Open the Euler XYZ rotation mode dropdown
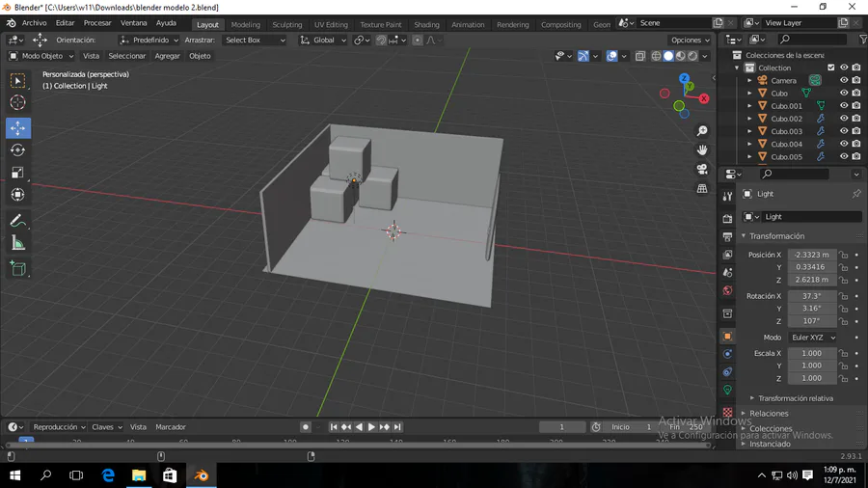The width and height of the screenshot is (868, 488). (812, 338)
